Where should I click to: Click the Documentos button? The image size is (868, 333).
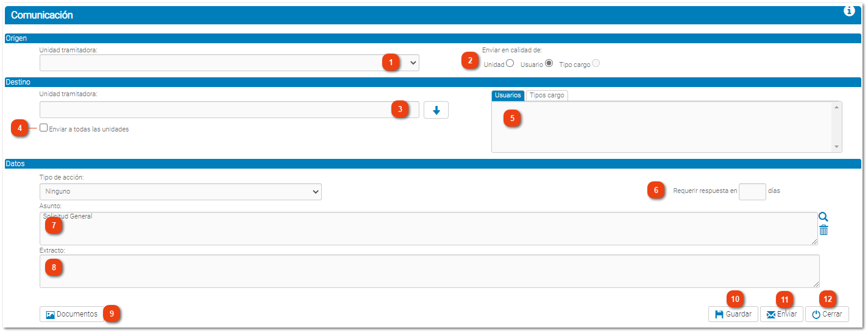click(x=72, y=314)
